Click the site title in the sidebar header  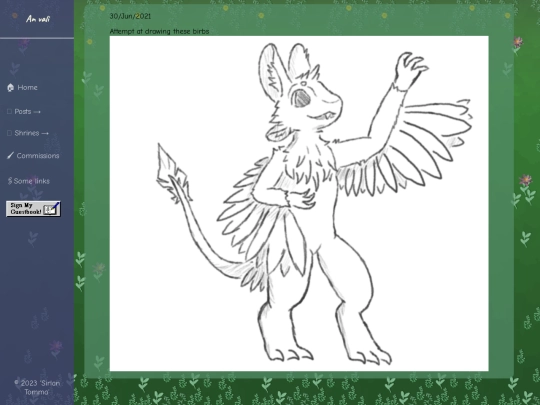click(x=38, y=19)
